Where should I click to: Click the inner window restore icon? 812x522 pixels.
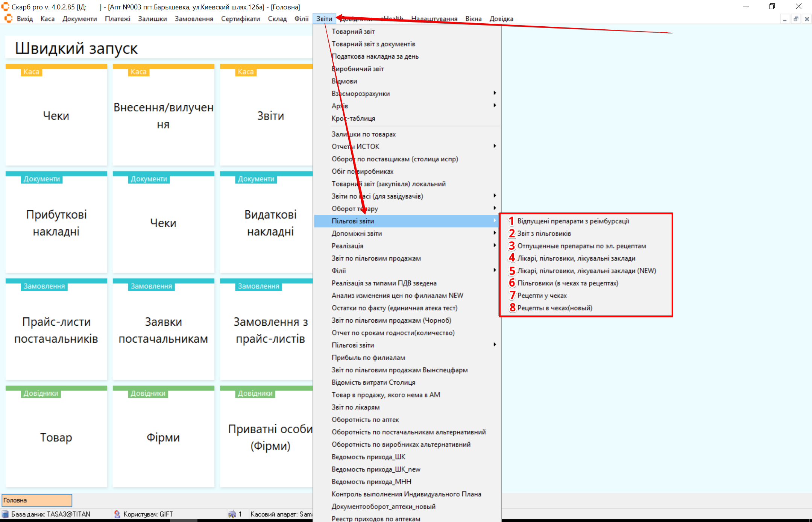796,19
